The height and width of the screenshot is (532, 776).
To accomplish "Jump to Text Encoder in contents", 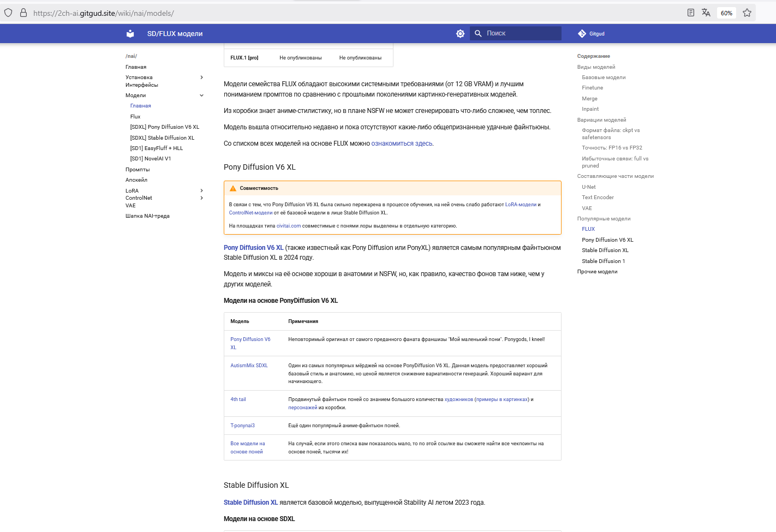I will pos(598,198).
